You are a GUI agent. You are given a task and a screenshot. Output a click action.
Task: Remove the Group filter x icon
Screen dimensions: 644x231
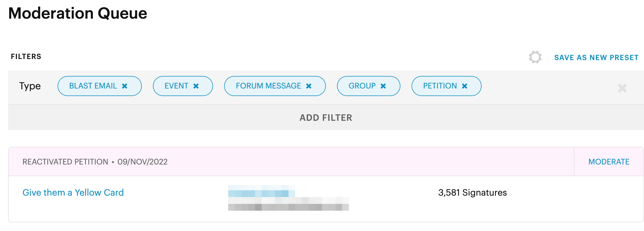[383, 86]
